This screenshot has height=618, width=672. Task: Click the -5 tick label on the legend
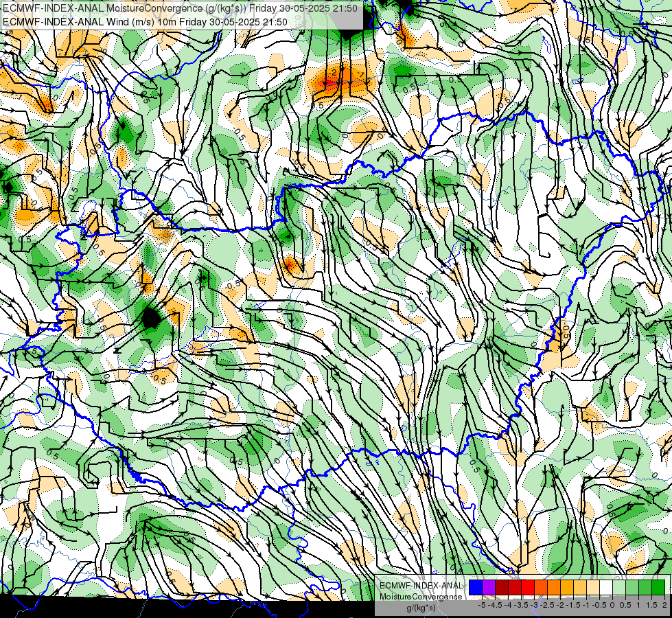click(x=482, y=605)
